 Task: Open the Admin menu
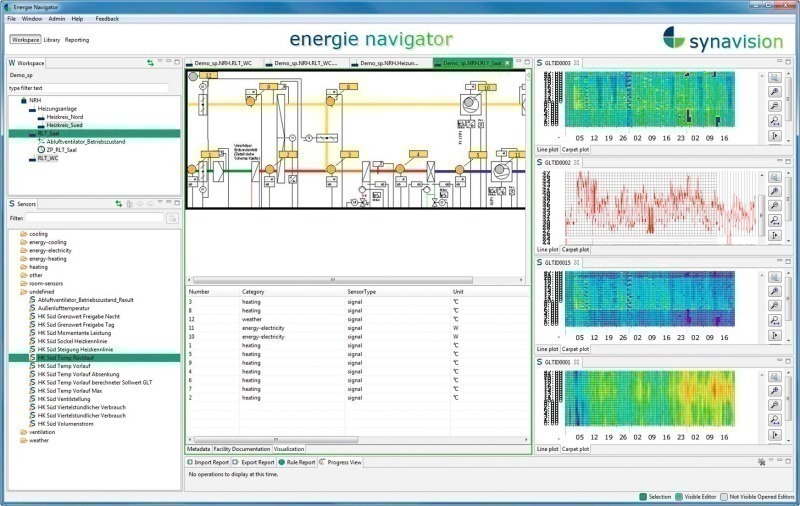[57, 18]
